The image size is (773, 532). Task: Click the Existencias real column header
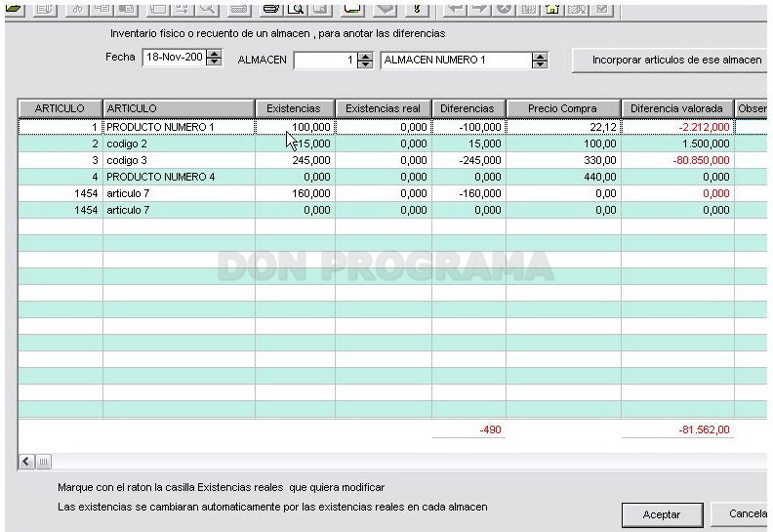coord(383,108)
